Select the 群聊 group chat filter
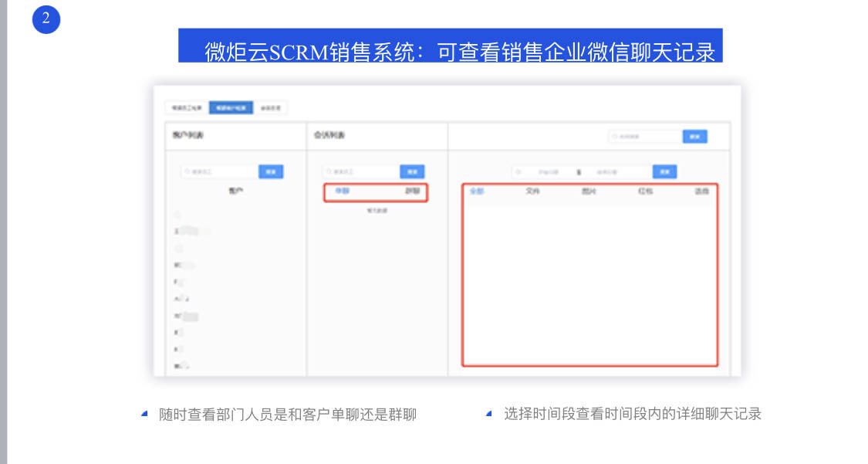The height and width of the screenshot is (464, 868). pos(413,191)
